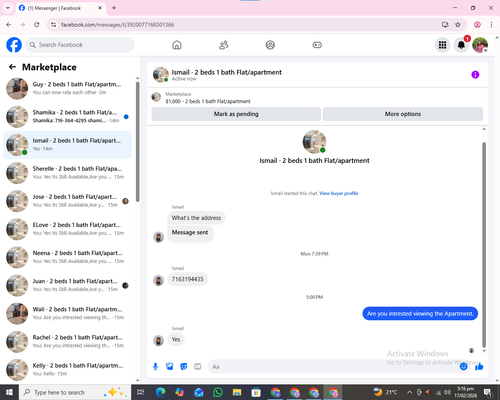Click the conversation list scrollbar
This screenshot has height=400, width=500.
(138, 142)
